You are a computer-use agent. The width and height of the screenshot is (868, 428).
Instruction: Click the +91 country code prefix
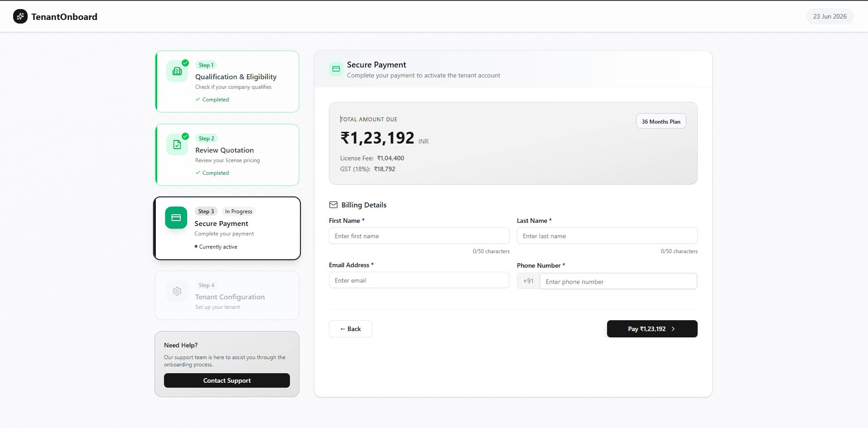[x=528, y=281]
